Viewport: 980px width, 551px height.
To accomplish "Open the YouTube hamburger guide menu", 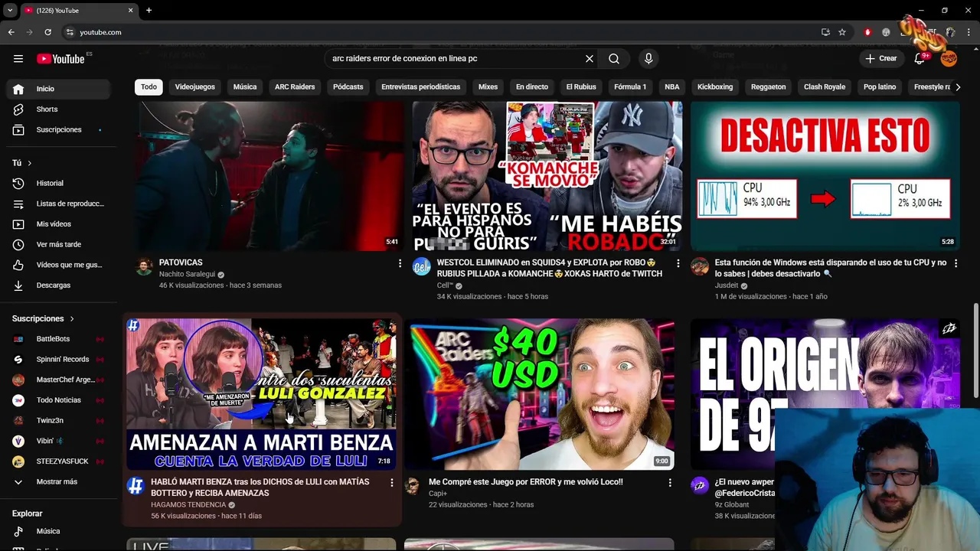I will point(18,59).
